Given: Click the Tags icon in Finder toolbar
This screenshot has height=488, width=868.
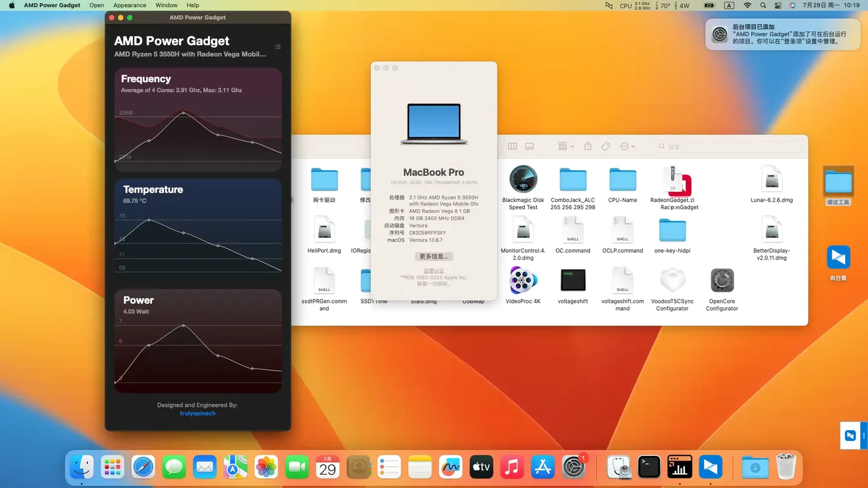Looking at the screenshot, I should tap(605, 146).
